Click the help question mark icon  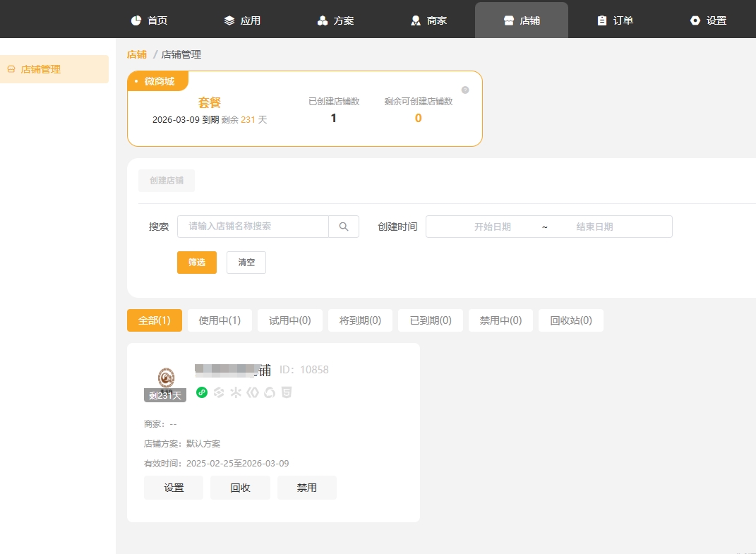465,90
